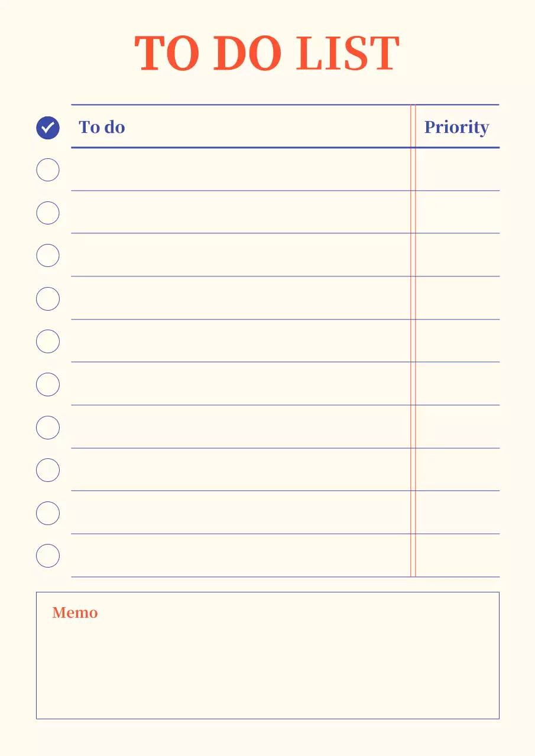
Task: Tick the second empty circle checkbox
Action: click(x=48, y=213)
